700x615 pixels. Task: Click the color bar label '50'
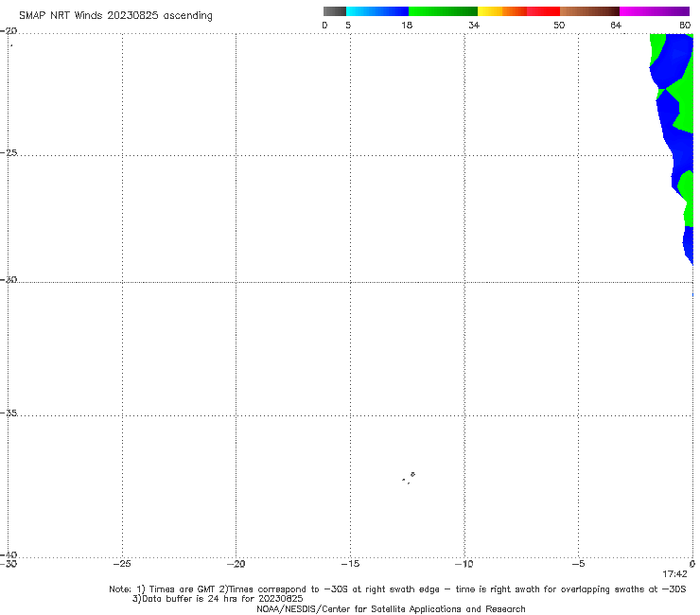pos(559,25)
